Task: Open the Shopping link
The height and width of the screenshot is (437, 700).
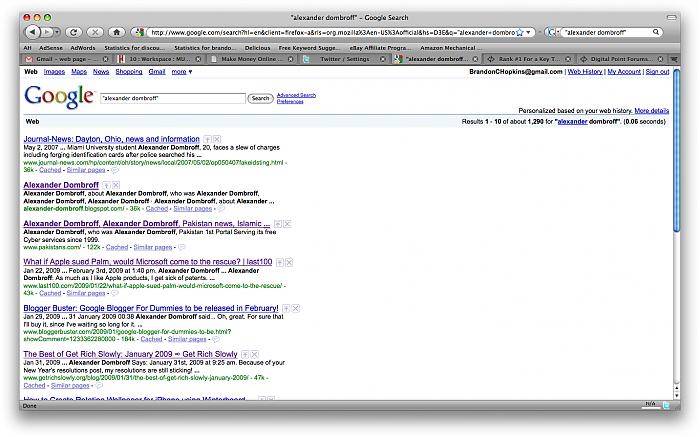Action: point(129,72)
